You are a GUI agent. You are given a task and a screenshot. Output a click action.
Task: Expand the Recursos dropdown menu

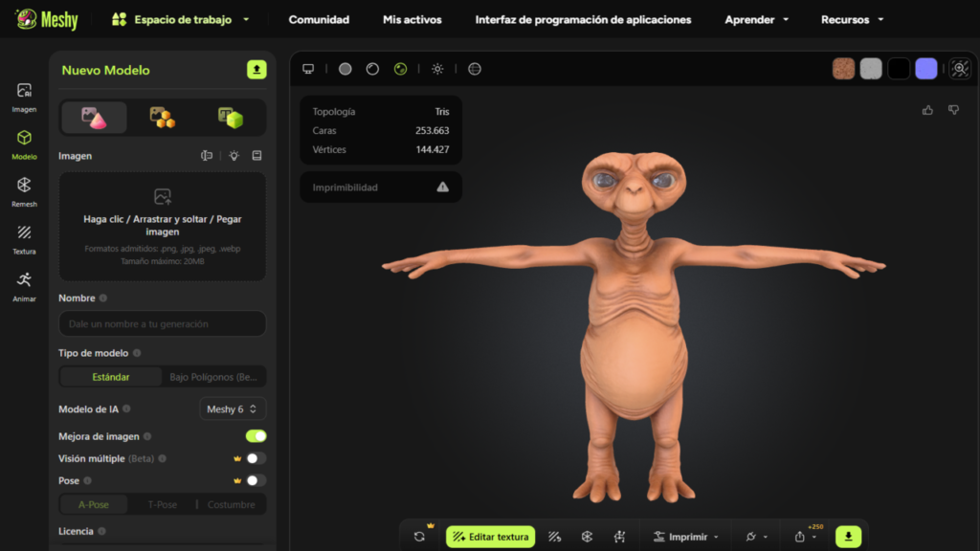[x=852, y=19]
